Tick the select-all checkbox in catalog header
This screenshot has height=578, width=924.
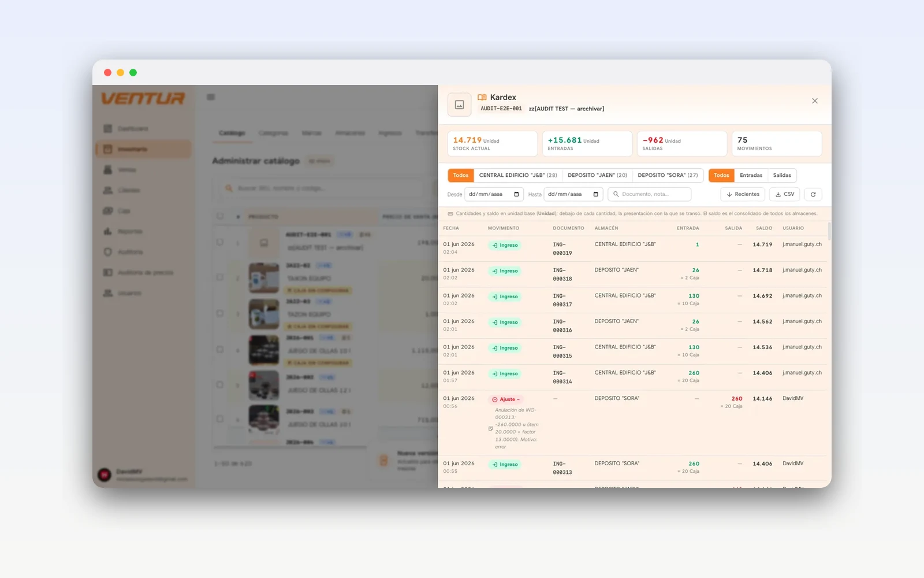tap(220, 216)
